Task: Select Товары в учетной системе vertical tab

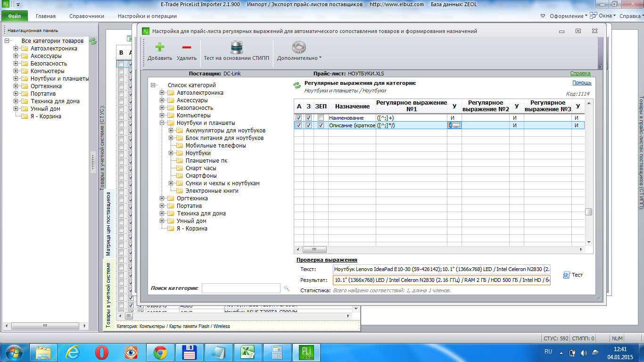Action: [x=108, y=295]
